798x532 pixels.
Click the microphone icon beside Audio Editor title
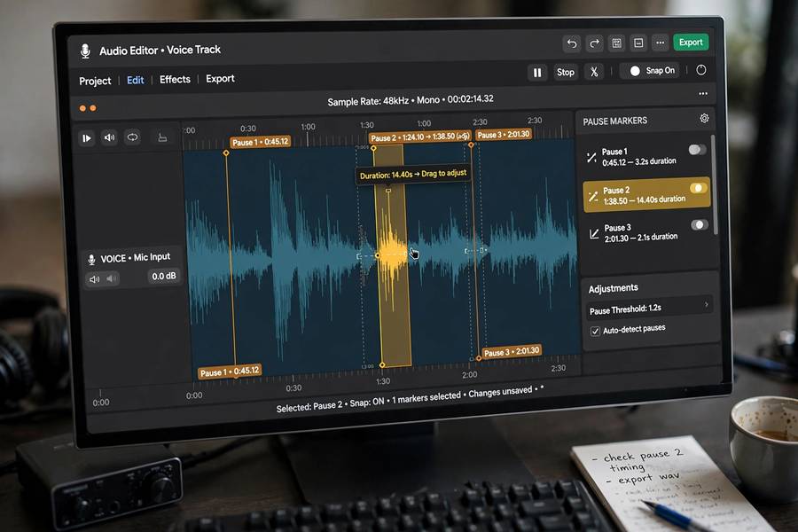(85, 51)
